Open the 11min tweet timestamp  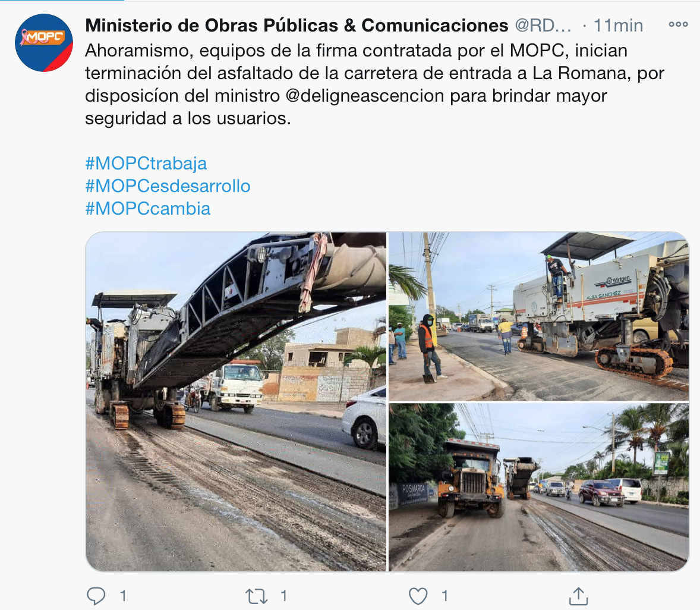tap(619, 26)
